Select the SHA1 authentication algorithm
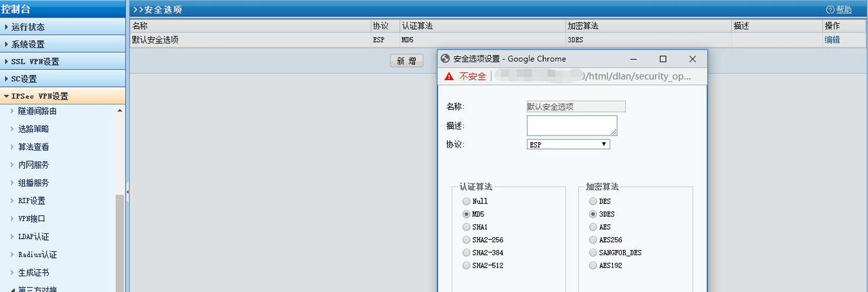 pos(466,227)
